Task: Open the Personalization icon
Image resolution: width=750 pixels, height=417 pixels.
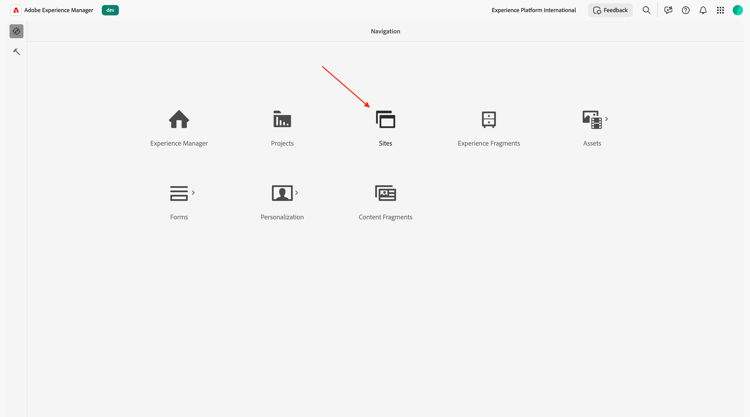Action: [x=282, y=193]
